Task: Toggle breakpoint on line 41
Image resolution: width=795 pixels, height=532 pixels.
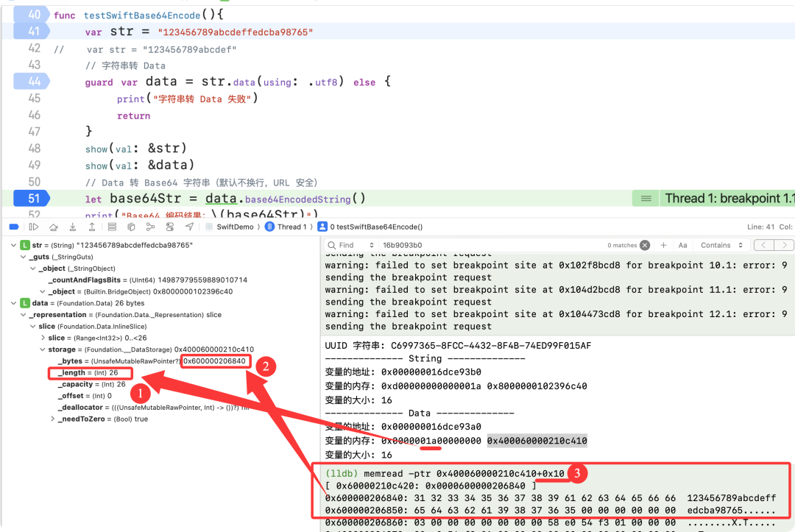Action: pyautogui.click(x=31, y=32)
